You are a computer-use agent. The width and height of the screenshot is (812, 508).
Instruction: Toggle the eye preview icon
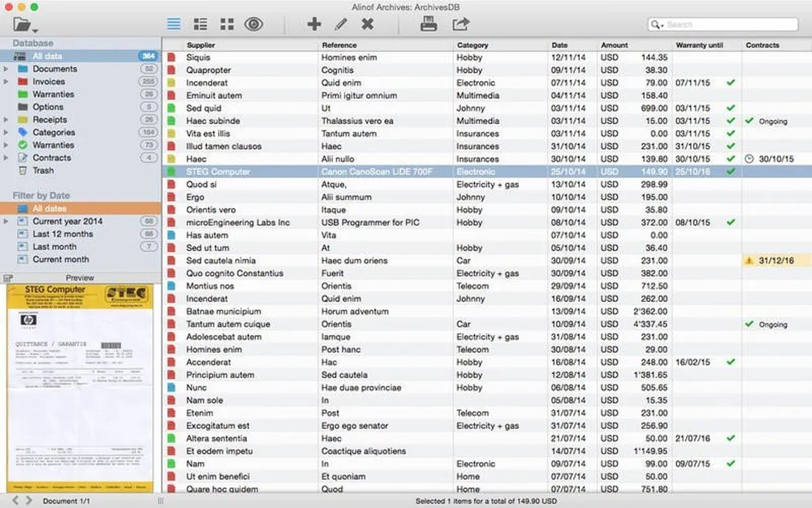(x=254, y=24)
